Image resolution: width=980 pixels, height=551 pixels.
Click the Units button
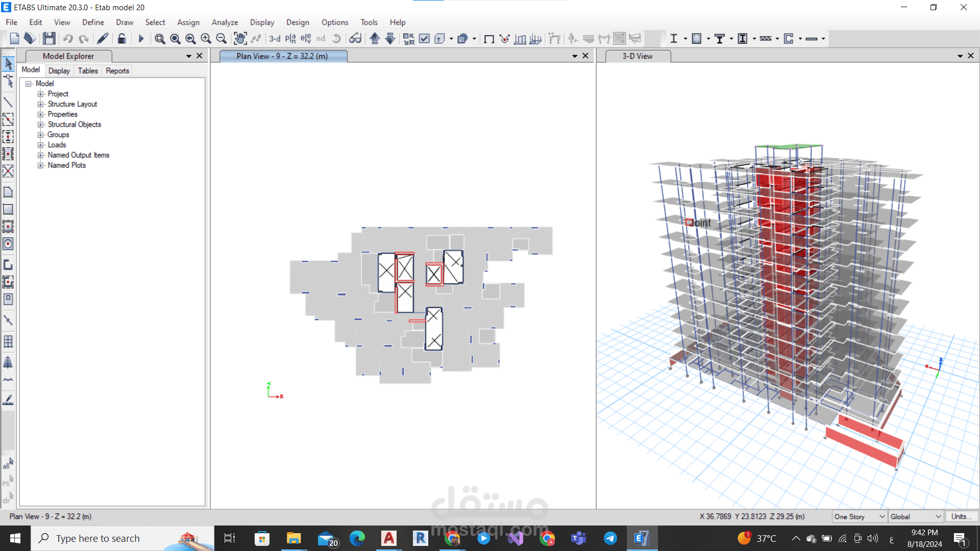click(x=961, y=517)
